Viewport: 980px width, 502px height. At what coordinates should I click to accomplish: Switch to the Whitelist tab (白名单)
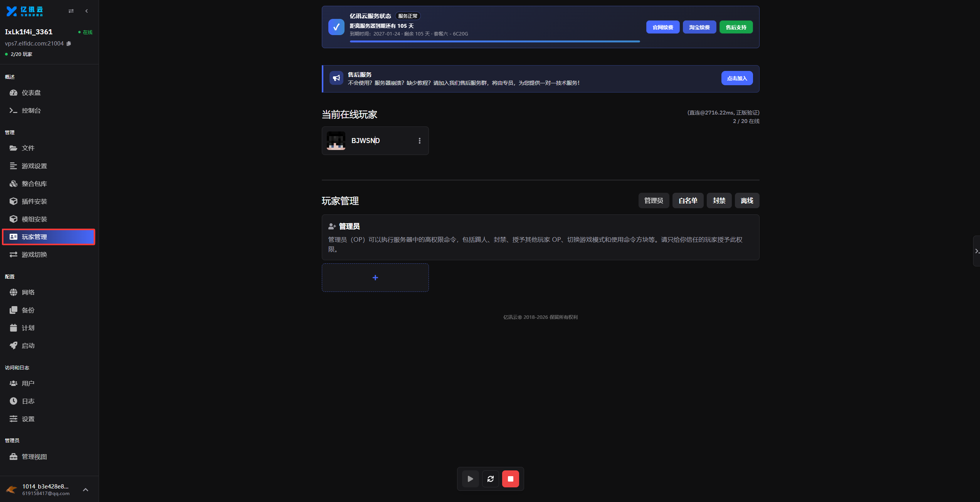point(688,200)
